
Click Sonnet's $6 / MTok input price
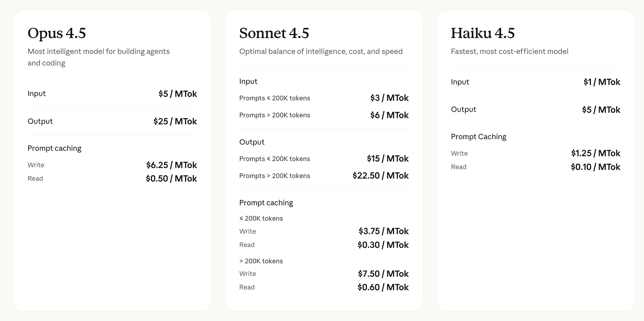point(389,115)
